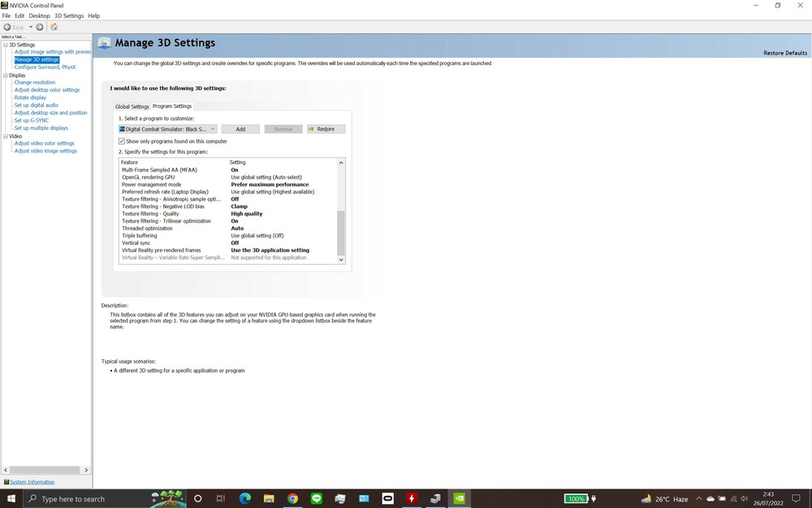Open Adjust video color settings
Viewport: 812px width, 508px height.
click(45, 143)
